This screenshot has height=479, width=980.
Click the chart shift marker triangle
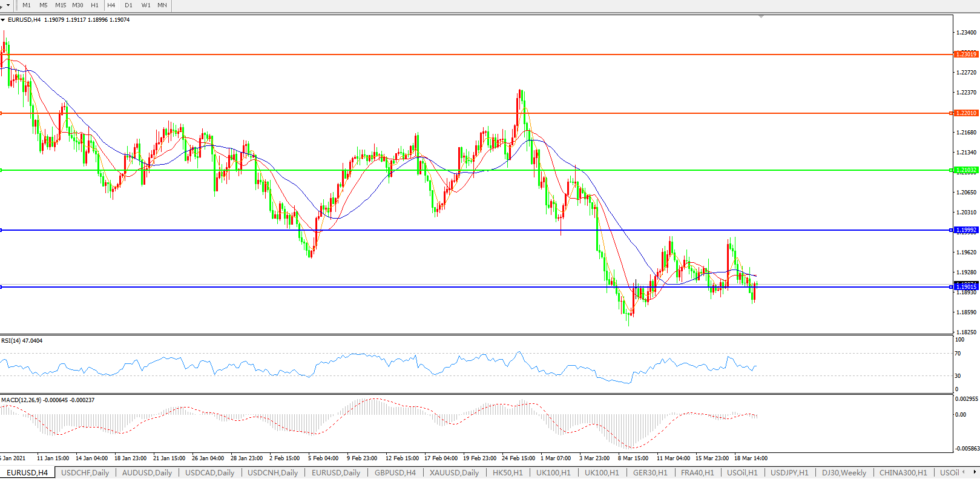pos(761,17)
